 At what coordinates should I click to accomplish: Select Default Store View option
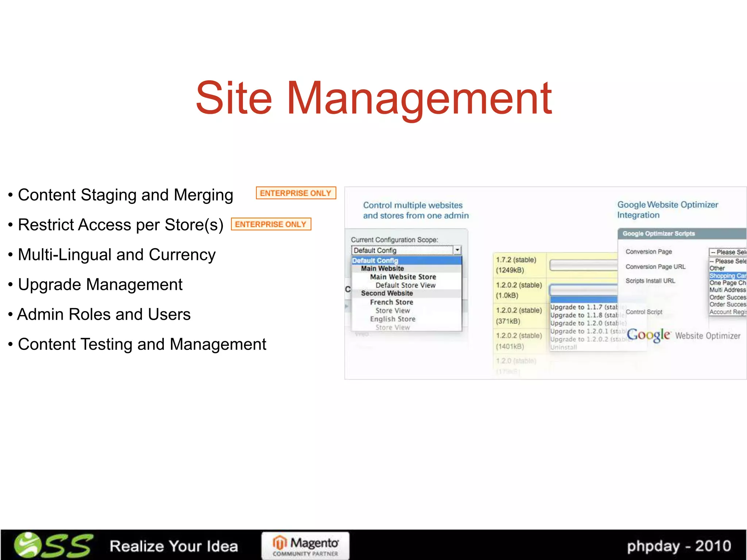coord(406,285)
